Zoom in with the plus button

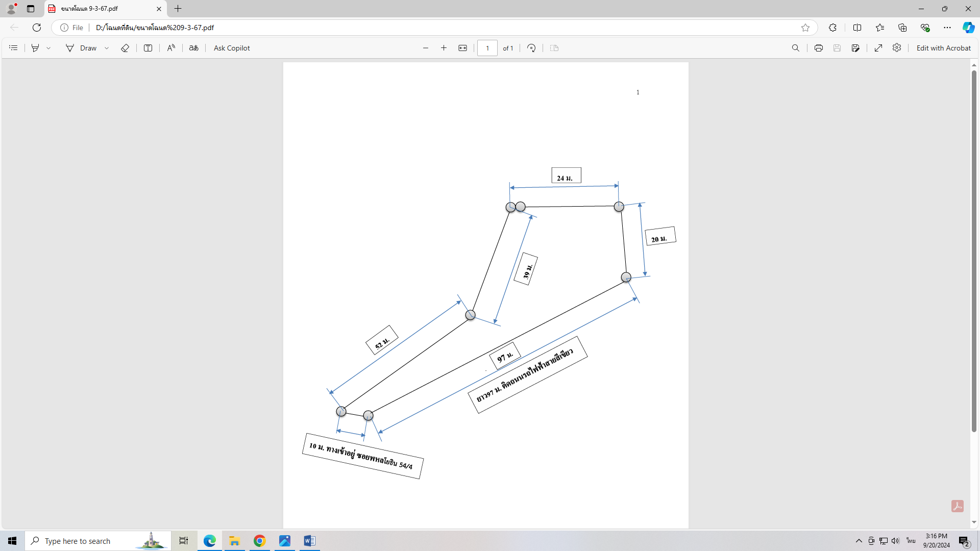[x=444, y=48]
